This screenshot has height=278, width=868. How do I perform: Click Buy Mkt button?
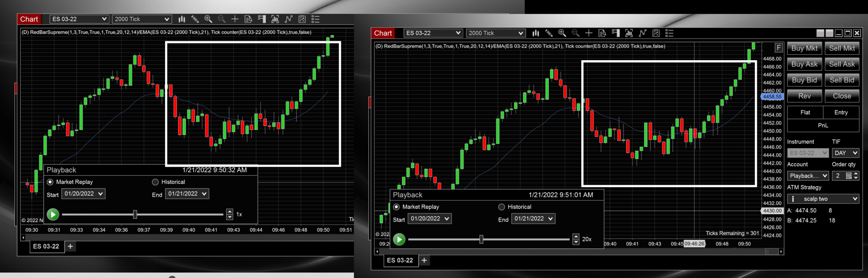(804, 48)
